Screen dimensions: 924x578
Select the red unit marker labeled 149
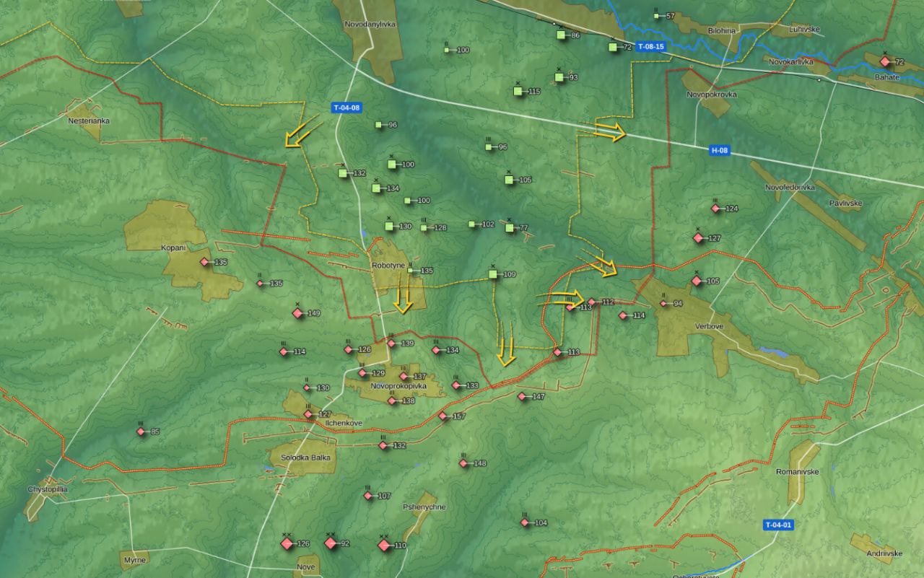297,313
